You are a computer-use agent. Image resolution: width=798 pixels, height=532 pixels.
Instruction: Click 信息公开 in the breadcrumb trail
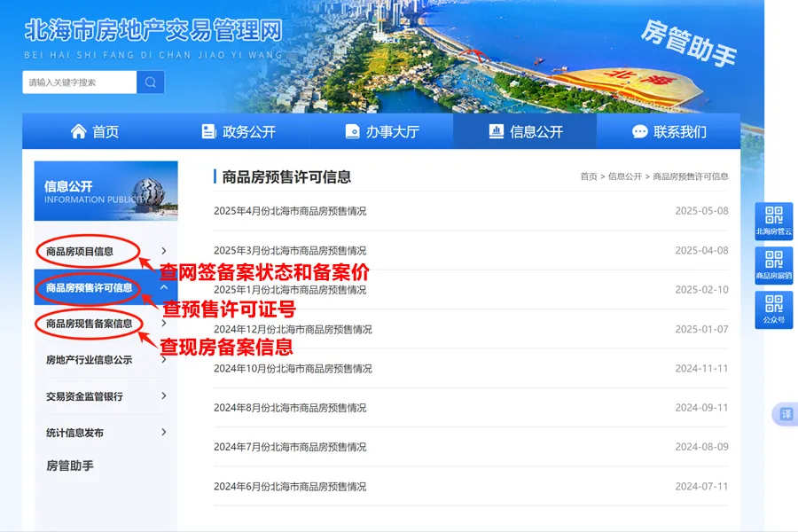tap(623, 176)
